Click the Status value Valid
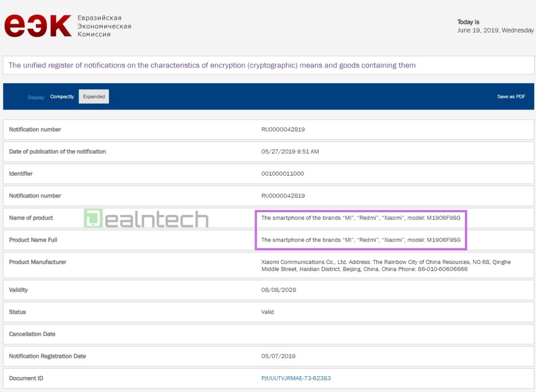 [267, 312]
